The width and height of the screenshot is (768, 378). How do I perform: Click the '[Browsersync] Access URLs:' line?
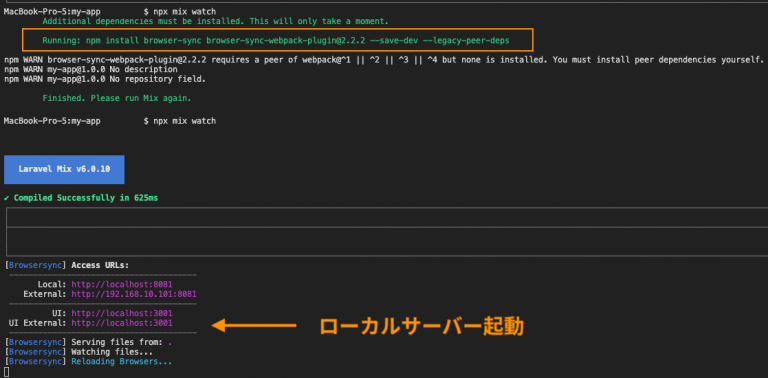[x=67, y=265]
